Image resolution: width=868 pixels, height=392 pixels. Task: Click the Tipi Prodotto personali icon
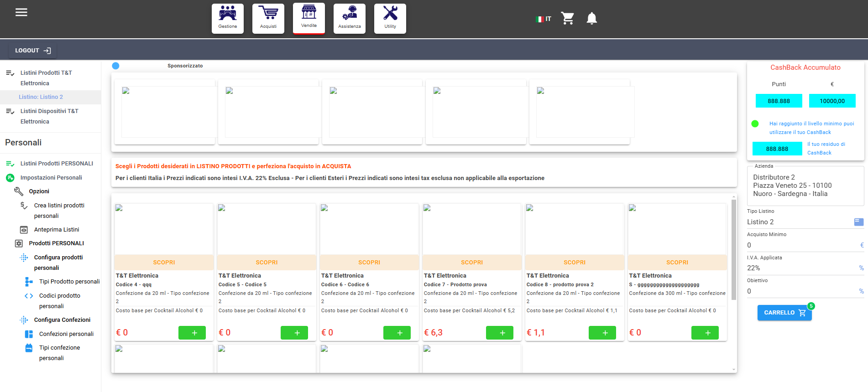pos(29,282)
